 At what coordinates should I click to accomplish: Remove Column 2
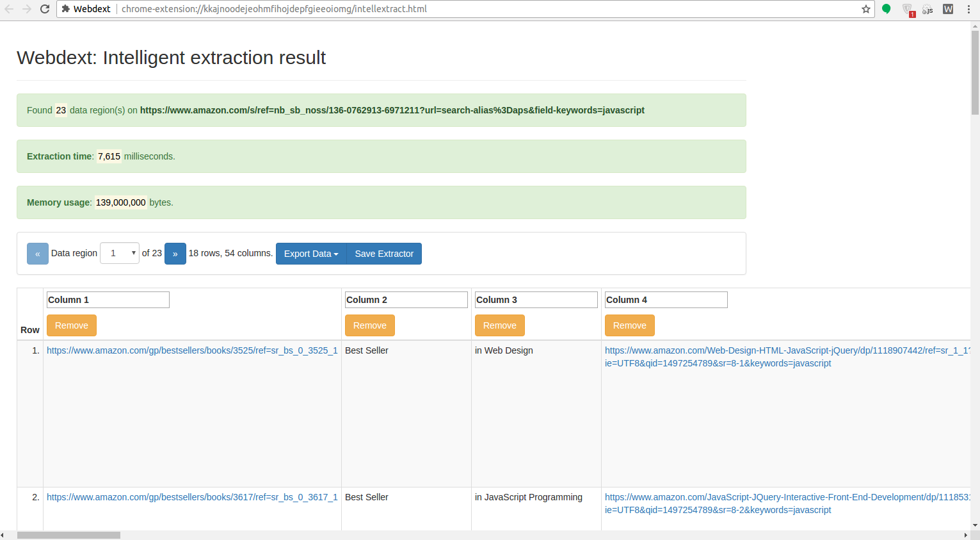(370, 325)
